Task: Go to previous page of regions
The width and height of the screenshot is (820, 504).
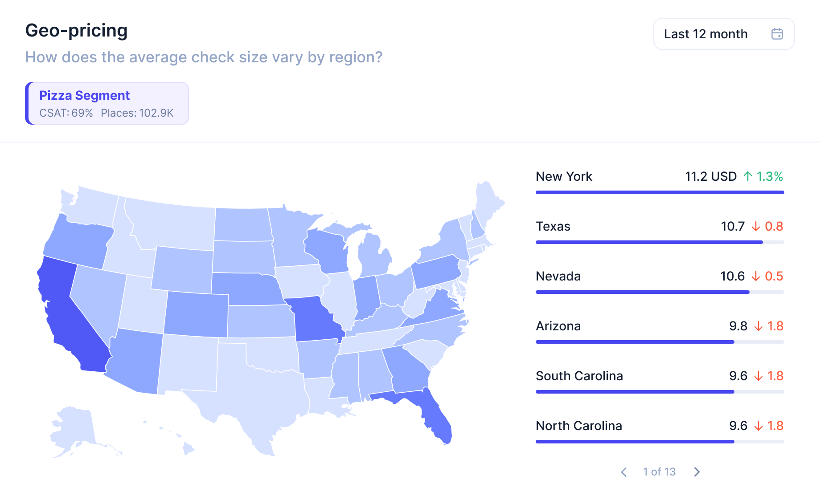Action: pos(624,472)
